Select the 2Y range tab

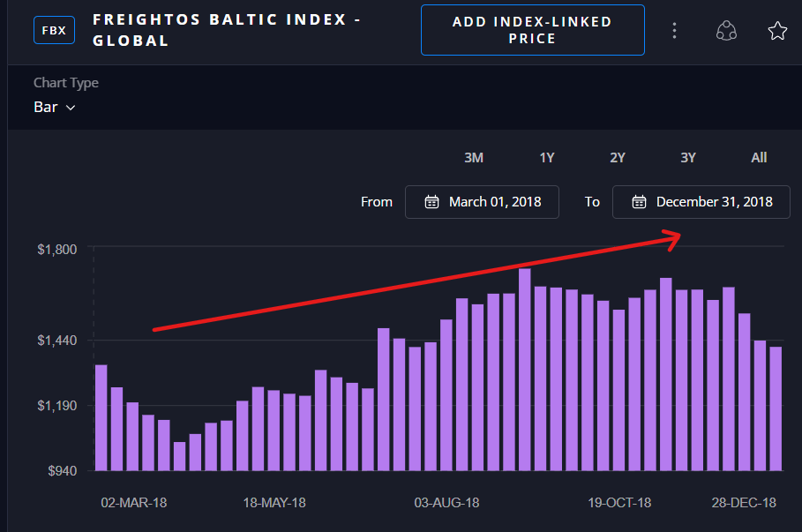(617, 157)
